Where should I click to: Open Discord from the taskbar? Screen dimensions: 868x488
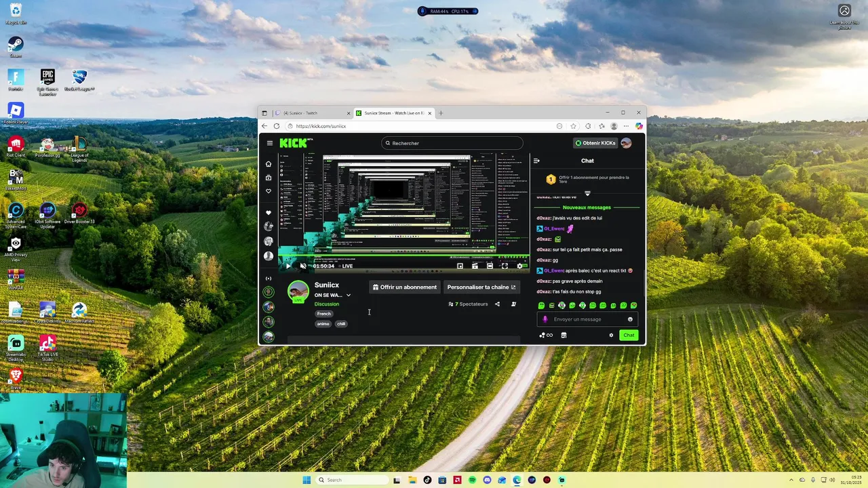coord(487,480)
